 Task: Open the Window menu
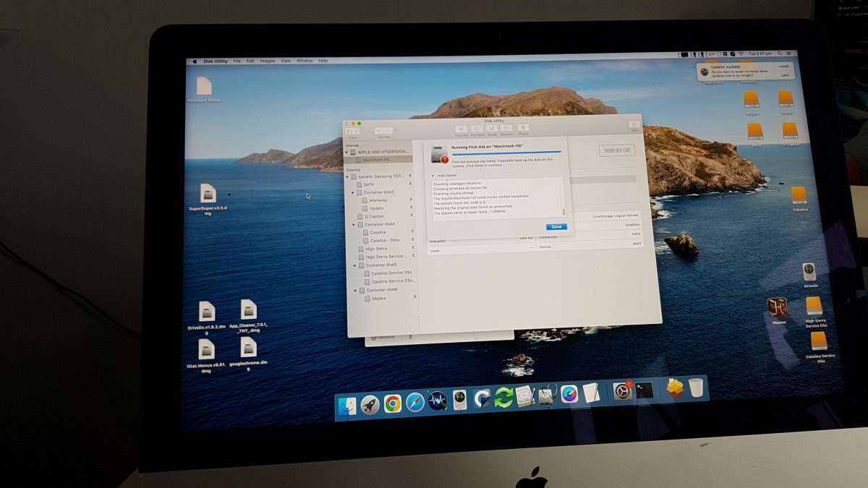[304, 61]
